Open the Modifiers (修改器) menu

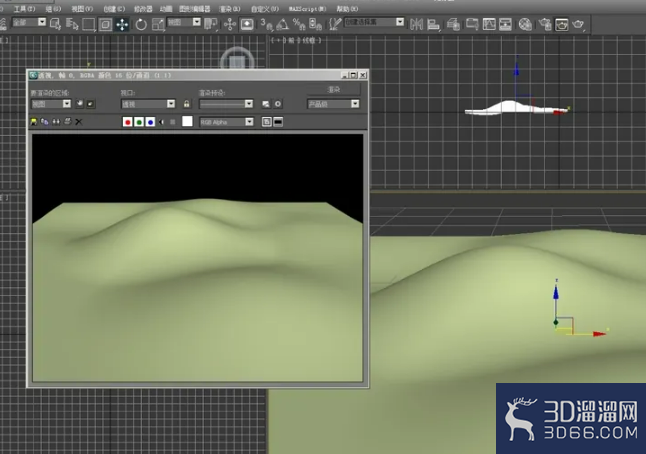click(143, 9)
